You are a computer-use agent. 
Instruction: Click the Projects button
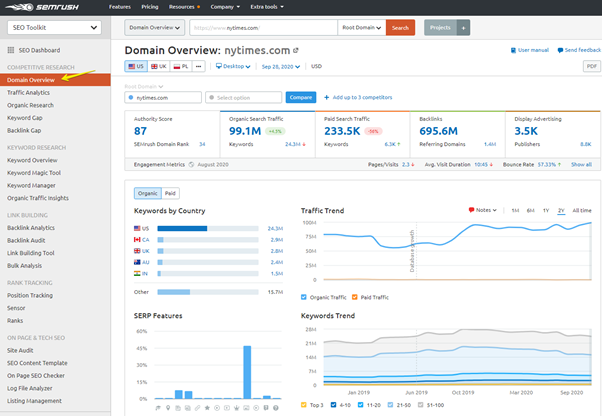pos(440,28)
